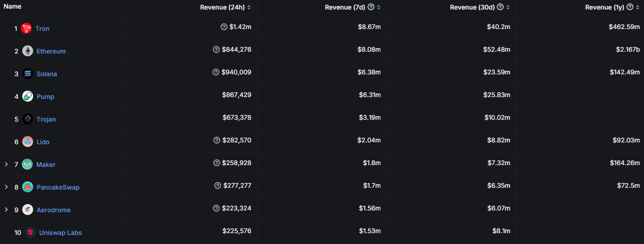
Task: Click the Uniswap Labs logo icon
Action: click(30, 233)
